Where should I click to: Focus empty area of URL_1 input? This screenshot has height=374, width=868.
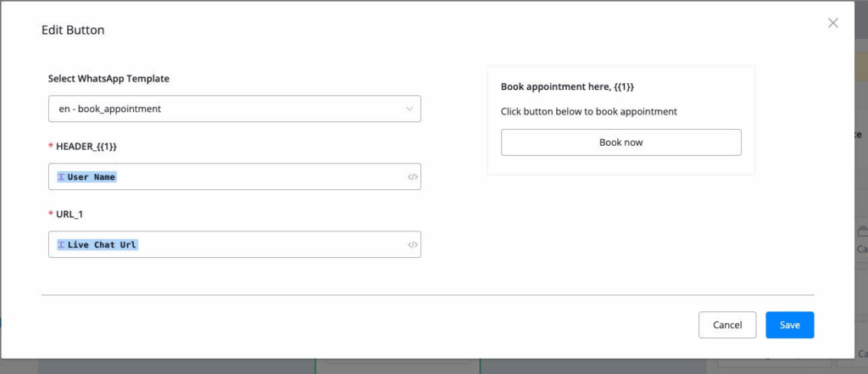[271, 245]
